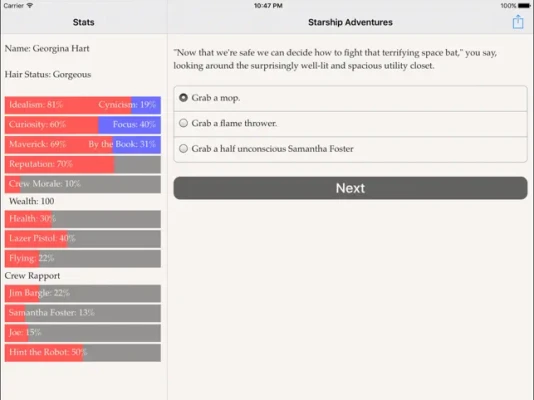Image resolution: width=534 pixels, height=400 pixels.
Task: Tap the Samantha Foster rapport bar
Action: tap(83, 313)
